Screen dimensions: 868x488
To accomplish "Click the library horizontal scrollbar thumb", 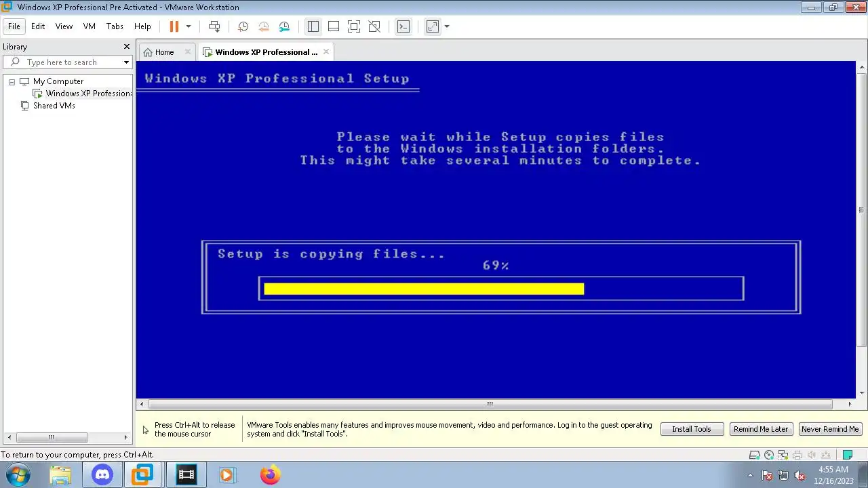I will pyautogui.click(x=51, y=437).
